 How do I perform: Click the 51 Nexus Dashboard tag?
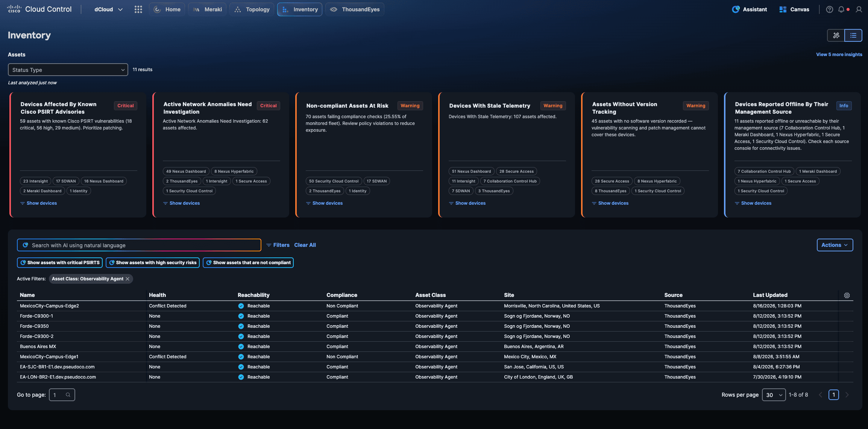(471, 171)
